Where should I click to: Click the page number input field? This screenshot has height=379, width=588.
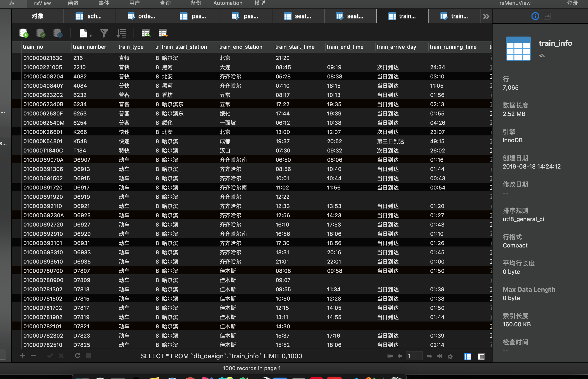click(414, 356)
